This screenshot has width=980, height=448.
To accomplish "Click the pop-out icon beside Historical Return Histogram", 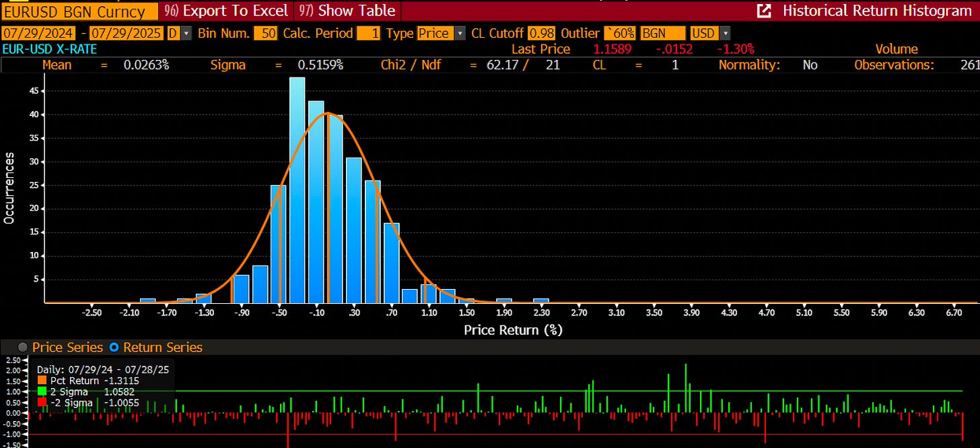I will (764, 11).
